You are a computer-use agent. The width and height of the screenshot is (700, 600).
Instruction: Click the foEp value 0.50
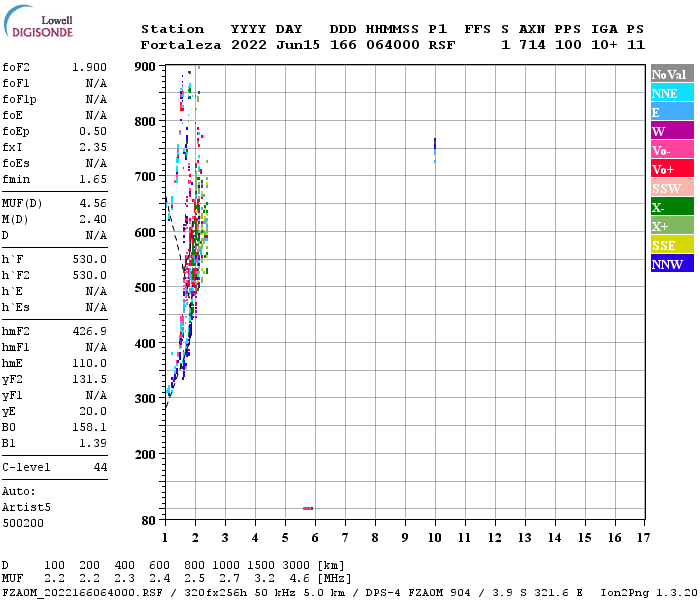93,131
